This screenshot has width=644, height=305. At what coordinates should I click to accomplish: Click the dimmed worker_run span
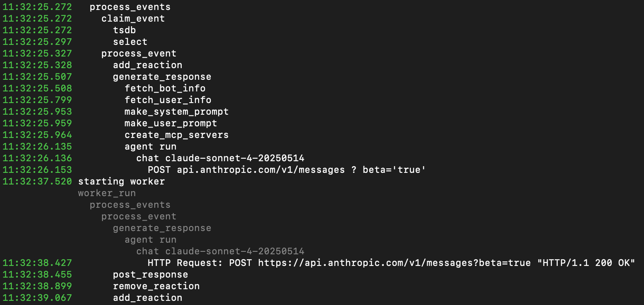107,193
